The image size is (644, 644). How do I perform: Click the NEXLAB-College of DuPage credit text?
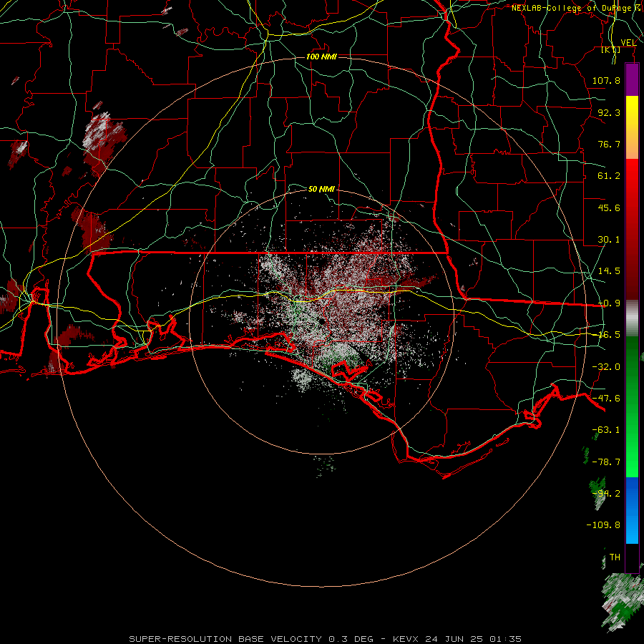point(577,8)
